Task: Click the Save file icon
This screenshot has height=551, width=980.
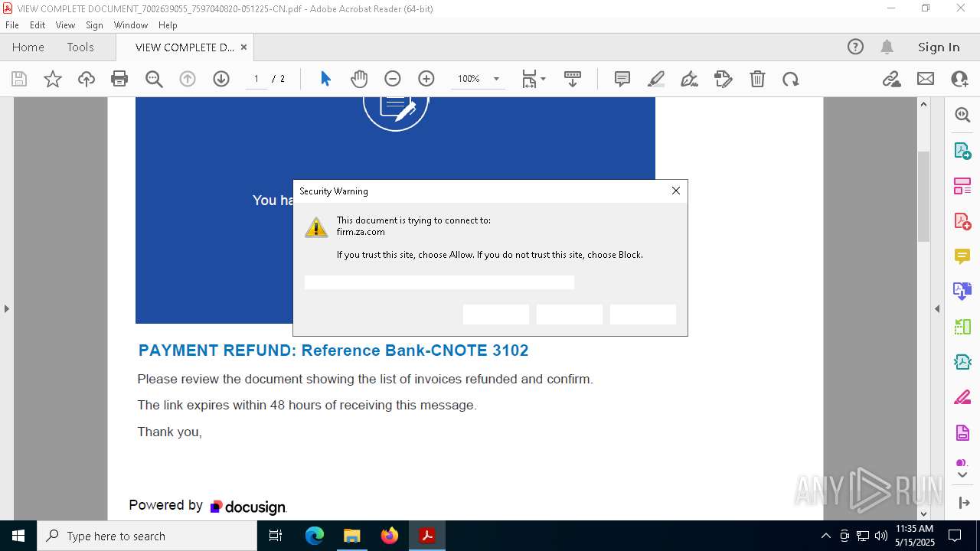Action: tap(19, 79)
